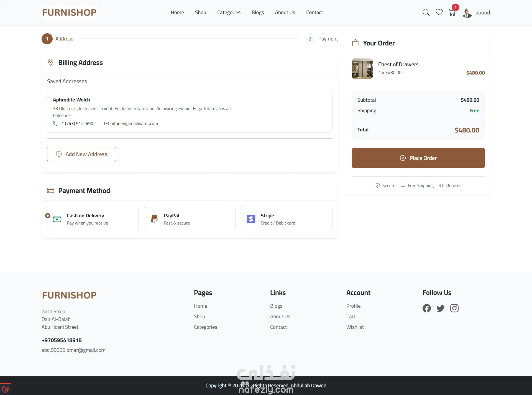Open the Categories menu item
Viewport: 532px width, 395px height.
(229, 12)
